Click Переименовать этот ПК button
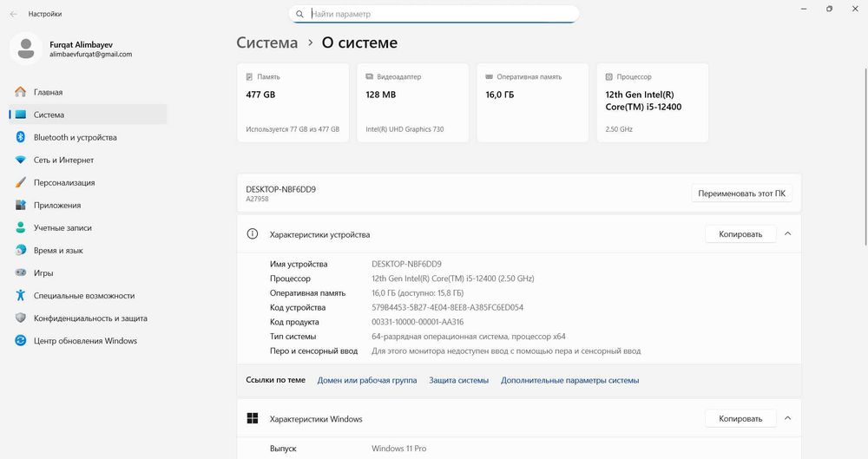The height and width of the screenshot is (459, 868). tap(741, 193)
